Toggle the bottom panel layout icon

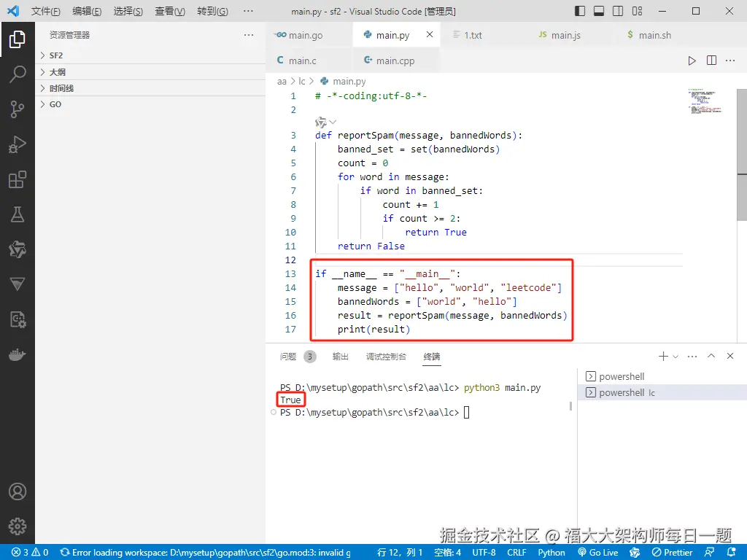point(599,11)
